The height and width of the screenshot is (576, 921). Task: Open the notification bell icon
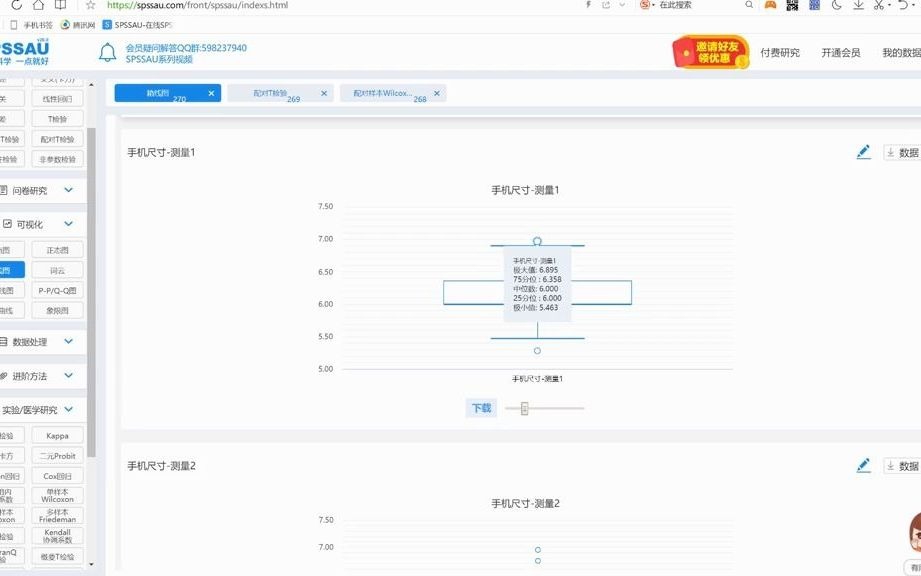108,50
